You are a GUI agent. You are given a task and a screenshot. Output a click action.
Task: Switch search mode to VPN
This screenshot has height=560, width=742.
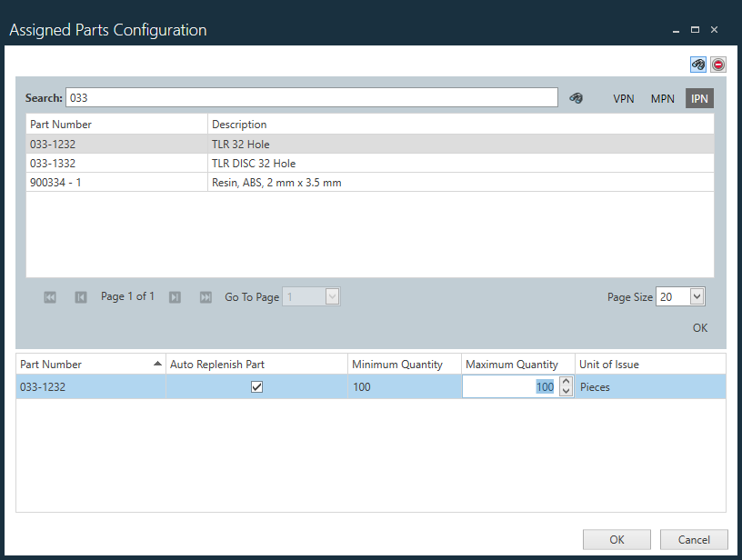tap(624, 98)
